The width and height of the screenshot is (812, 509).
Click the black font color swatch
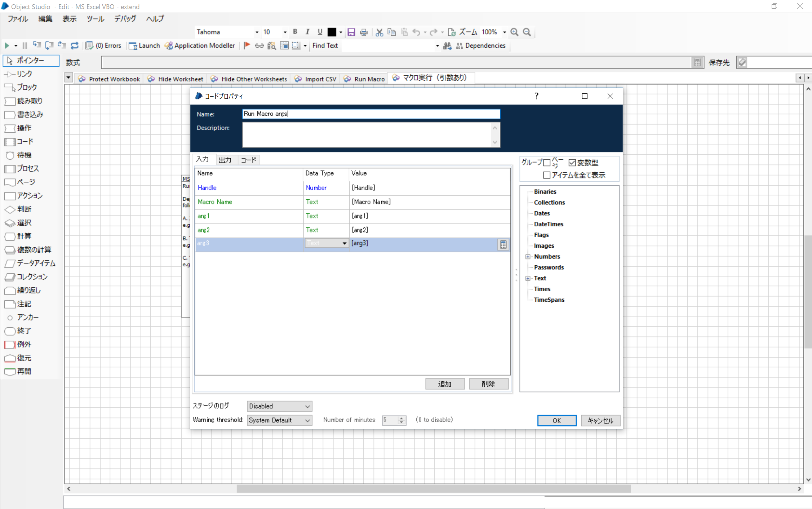coord(332,32)
